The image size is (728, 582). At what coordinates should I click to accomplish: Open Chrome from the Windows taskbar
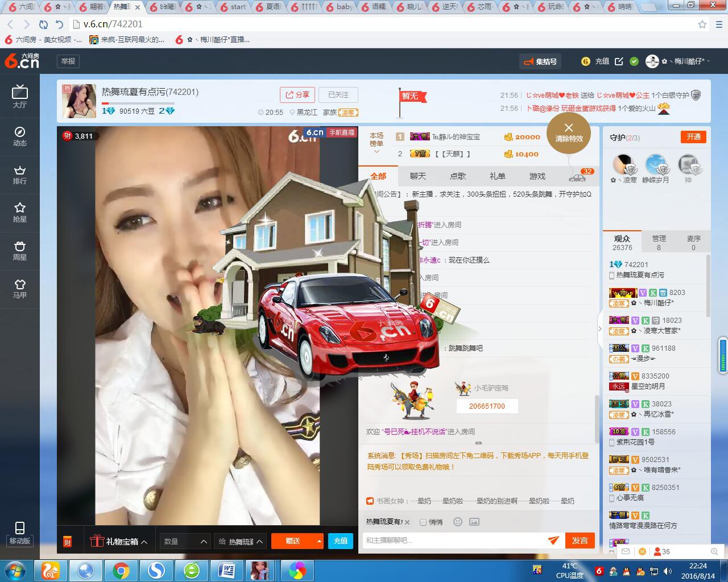point(121,570)
